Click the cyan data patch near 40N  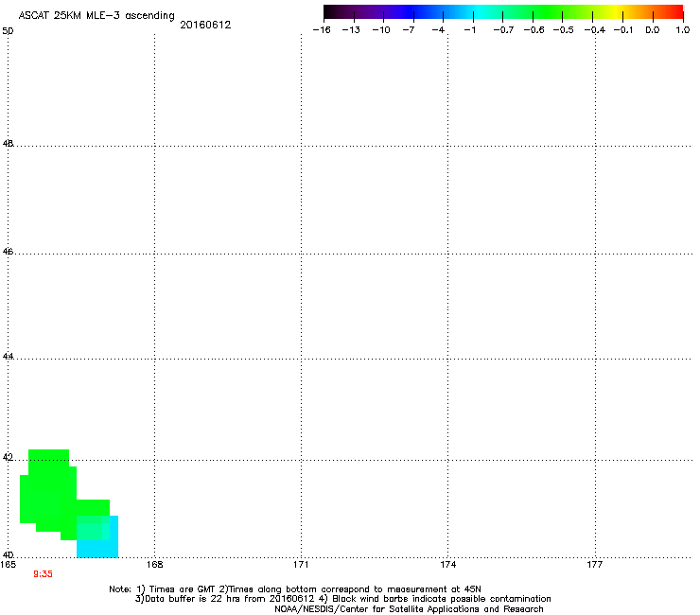97,536
